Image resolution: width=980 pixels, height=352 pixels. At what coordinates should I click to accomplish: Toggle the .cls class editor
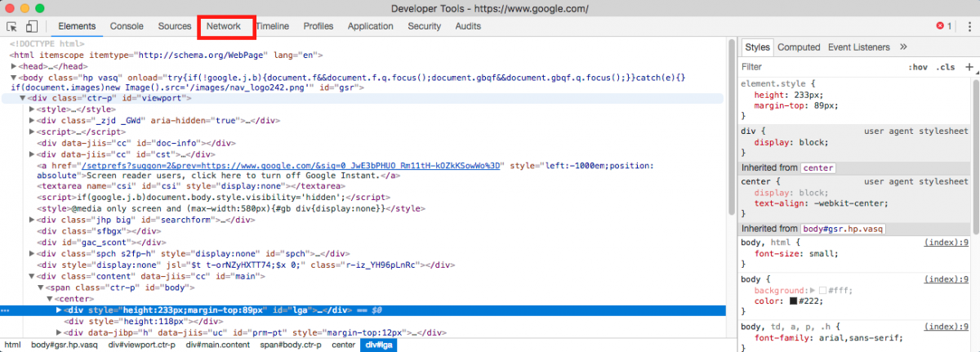[x=946, y=67]
